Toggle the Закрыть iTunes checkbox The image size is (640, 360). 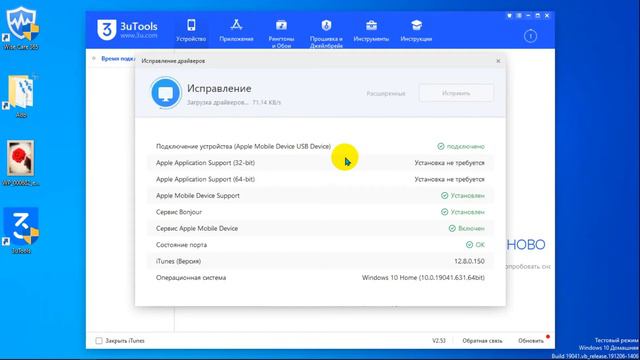[99, 340]
